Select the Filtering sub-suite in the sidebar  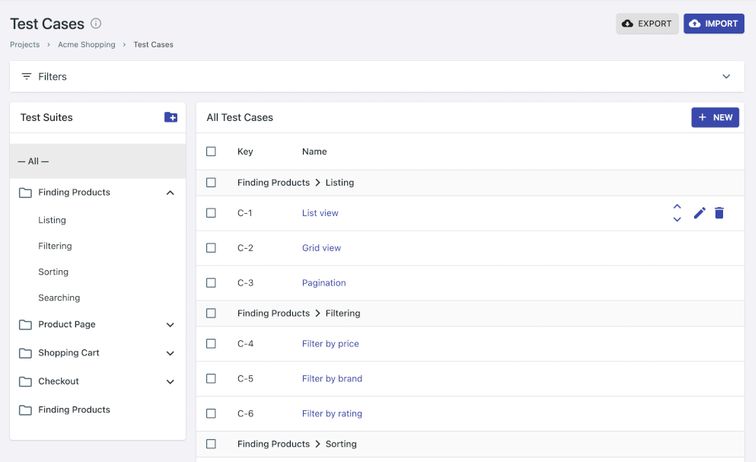coord(55,246)
